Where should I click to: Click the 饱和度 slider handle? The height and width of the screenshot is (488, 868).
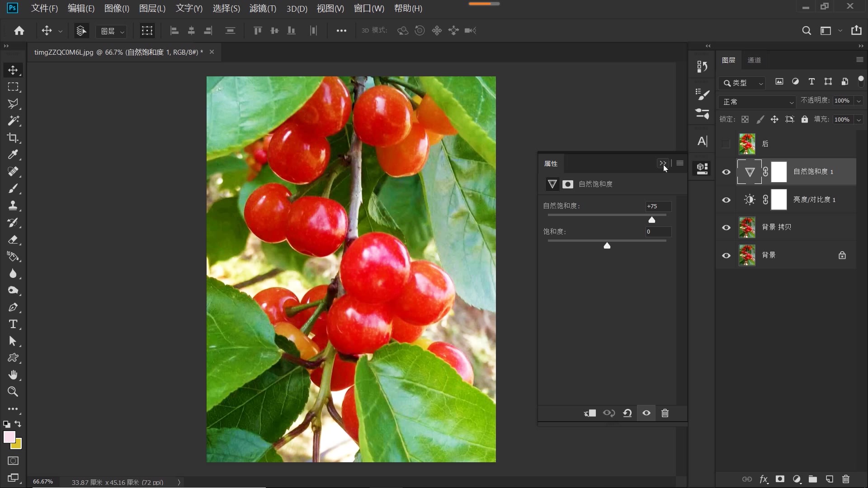(607, 246)
